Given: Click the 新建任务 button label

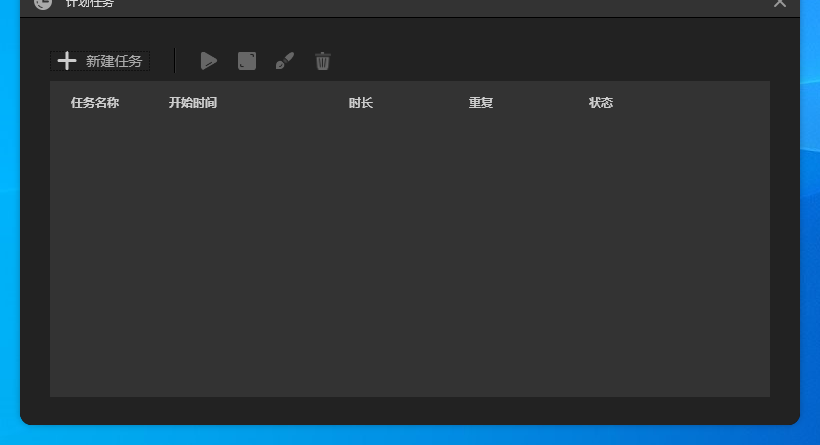Looking at the screenshot, I should click(114, 61).
